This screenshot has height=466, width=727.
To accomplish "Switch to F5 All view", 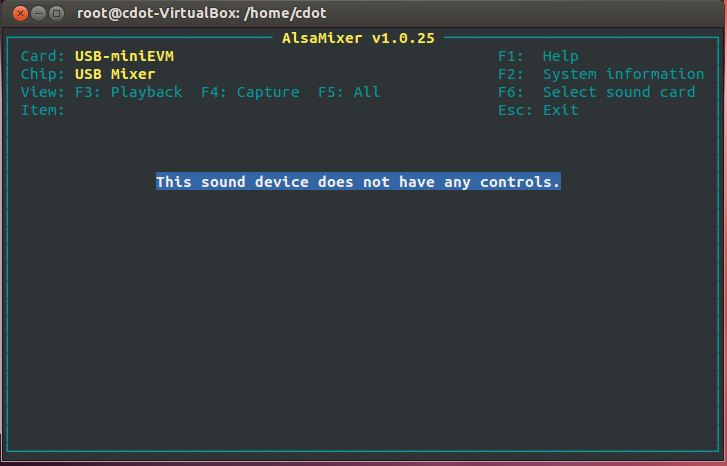I will (x=349, y=92).
